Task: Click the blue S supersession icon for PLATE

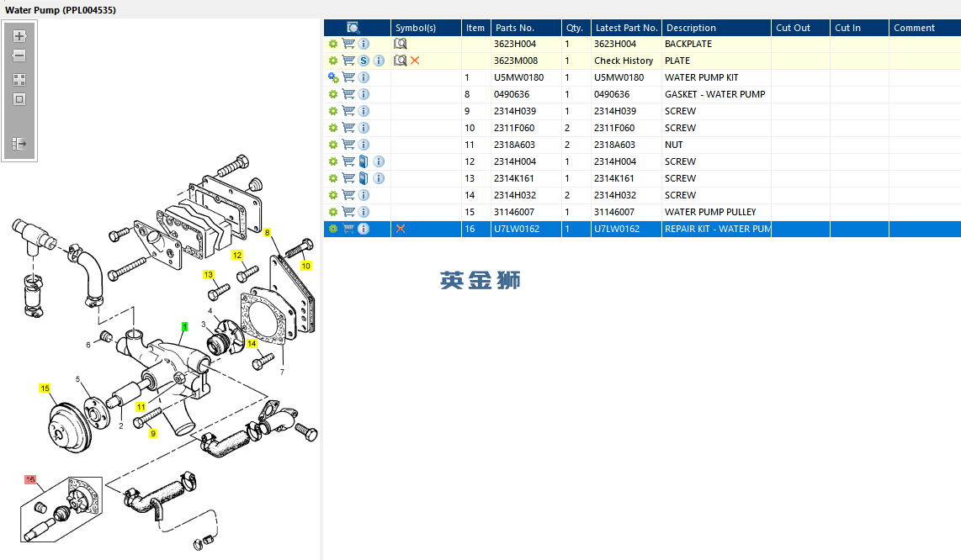Action: tap(364, 61)
